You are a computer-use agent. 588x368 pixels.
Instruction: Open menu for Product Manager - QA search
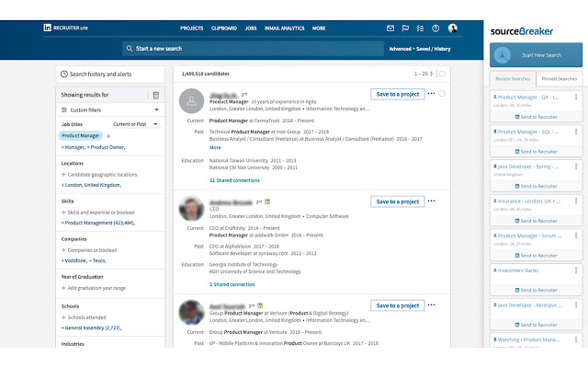[576, 97]
